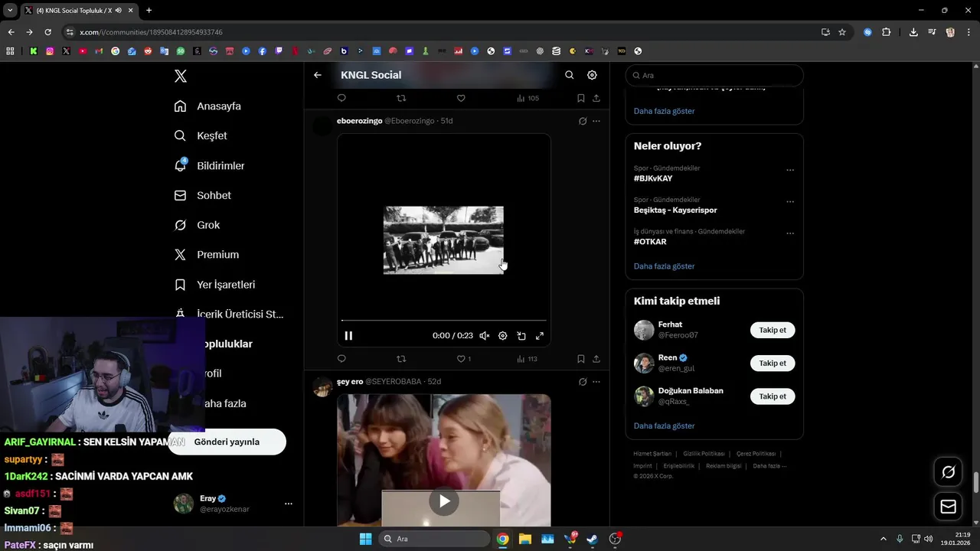Go back with KNGL Social arrow

point(318,75)
